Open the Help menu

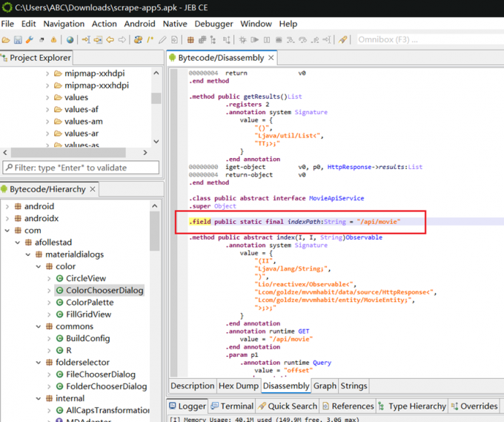coord(288,24)
